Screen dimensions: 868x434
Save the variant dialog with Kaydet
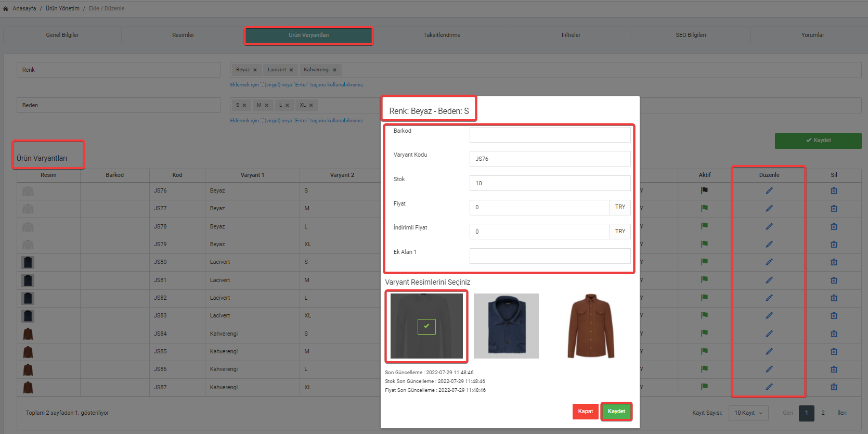point(616,412)
